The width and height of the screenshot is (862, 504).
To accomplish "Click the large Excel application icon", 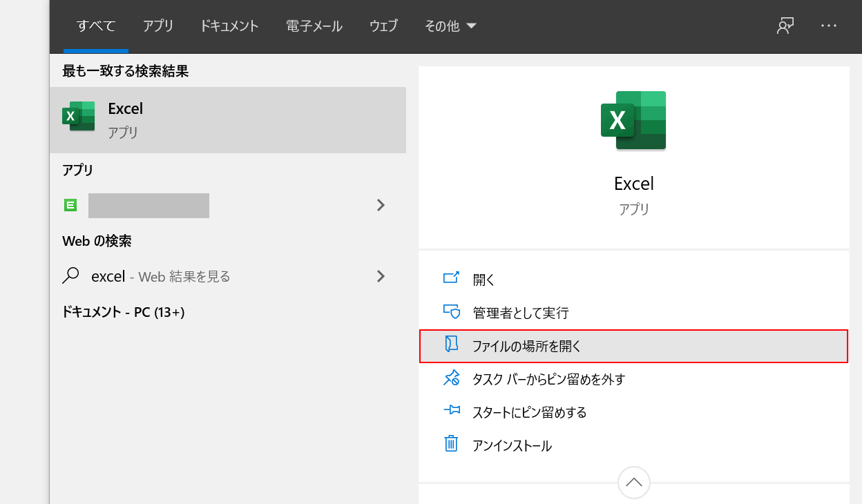I will tap(633, 120).
